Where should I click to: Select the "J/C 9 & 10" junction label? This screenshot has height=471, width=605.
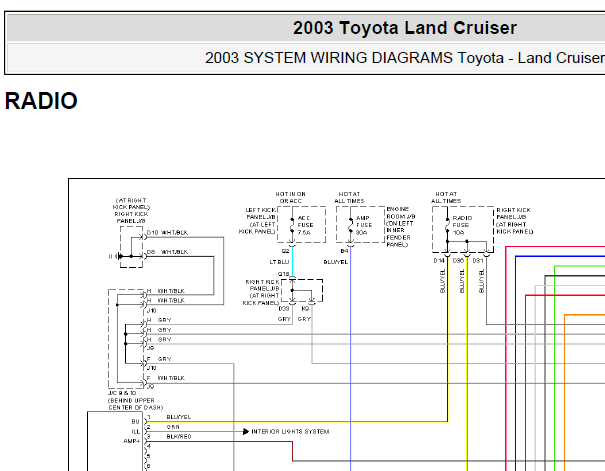coord(122,393)
